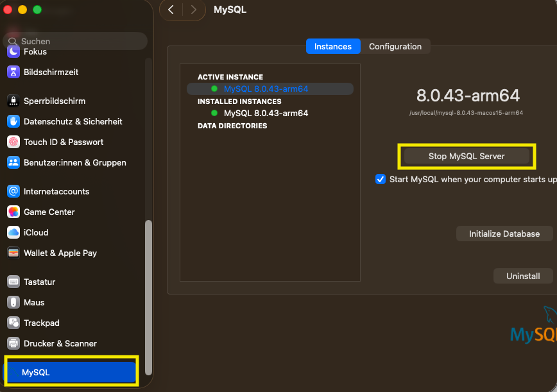Screen dimensions: 557x392
Task: Open Drucker & Scanner printer icon
Action: [x=13, y=344]
